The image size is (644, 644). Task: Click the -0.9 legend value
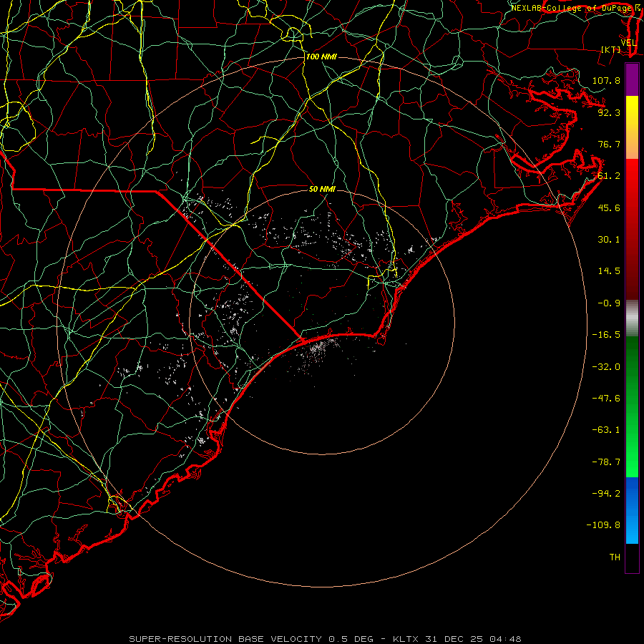point(609,303)
